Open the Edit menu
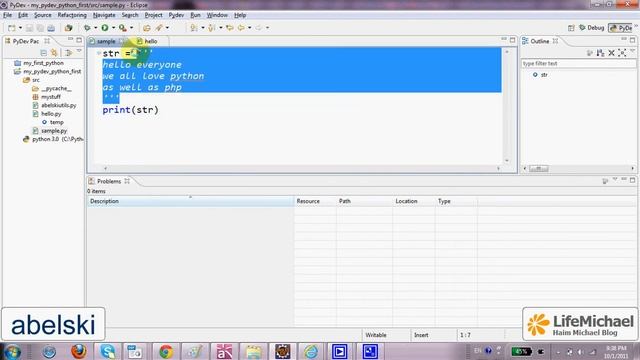Image resolution: width=640 pixels, height=360 pixels. [23, 15]
